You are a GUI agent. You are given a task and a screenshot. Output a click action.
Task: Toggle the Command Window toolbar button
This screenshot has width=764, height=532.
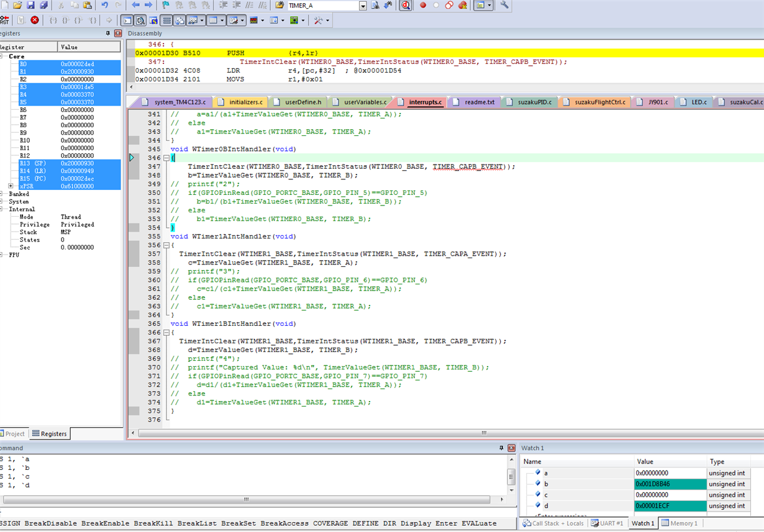point(127,20)
